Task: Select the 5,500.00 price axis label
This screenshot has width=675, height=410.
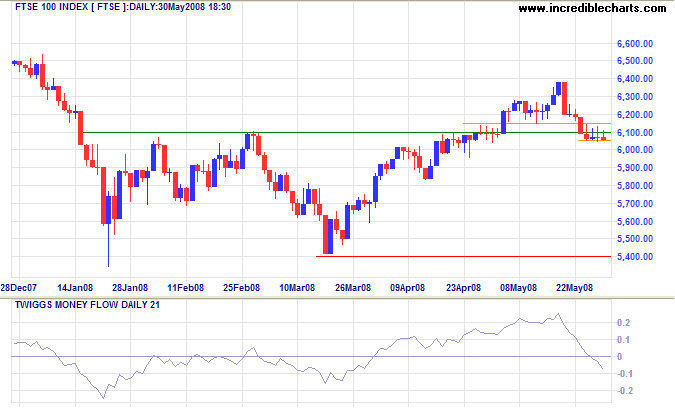Action: pyautogui.click(x=635, y=239)
